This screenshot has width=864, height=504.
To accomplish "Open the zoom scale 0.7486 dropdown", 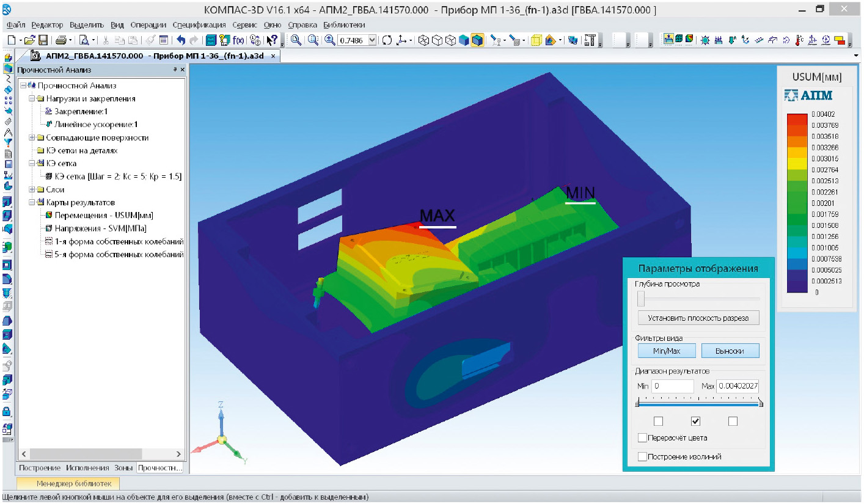I will (x=373, y=40).
